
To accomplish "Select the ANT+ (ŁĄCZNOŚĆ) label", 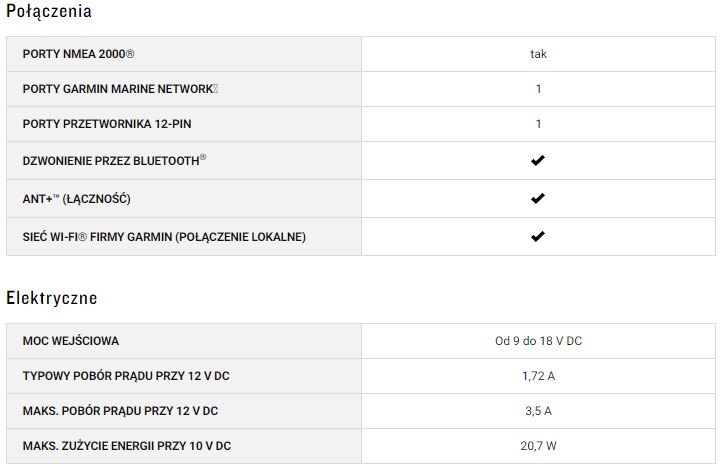I will click(76, 199).
